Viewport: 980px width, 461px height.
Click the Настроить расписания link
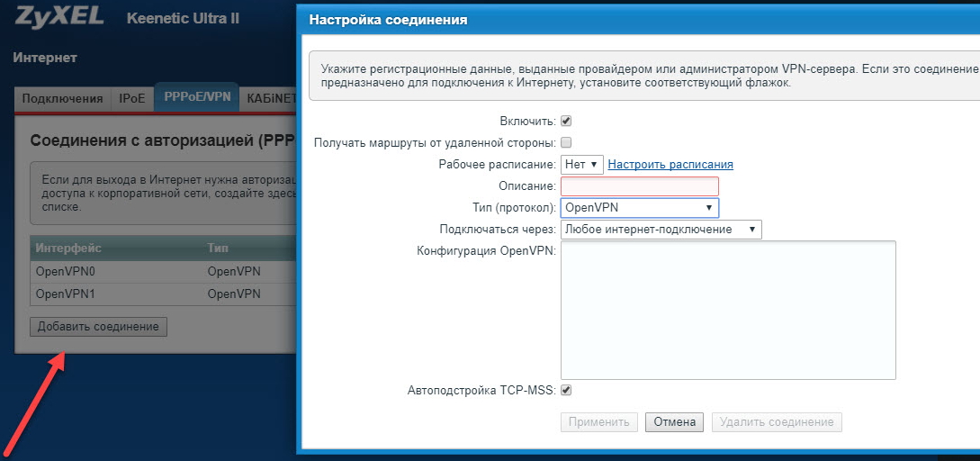pos(670,165)
